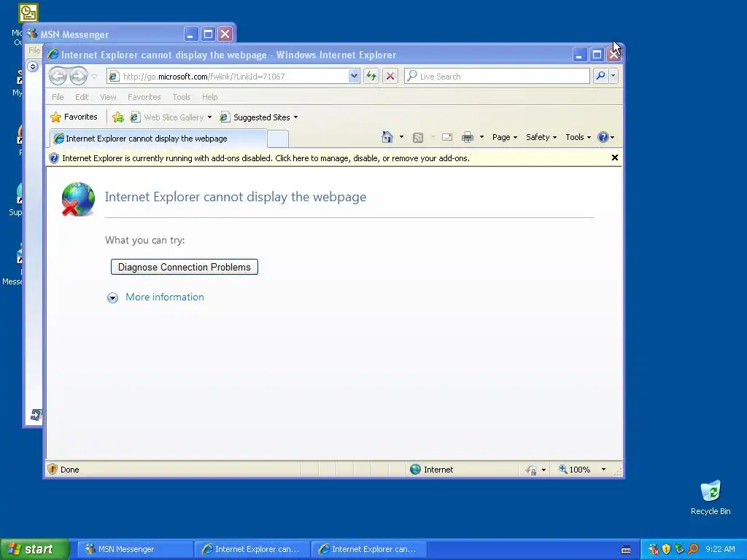Click the icon at the bottom of MSN Messenger window
The image size is (747, 560).
[36, 415]
